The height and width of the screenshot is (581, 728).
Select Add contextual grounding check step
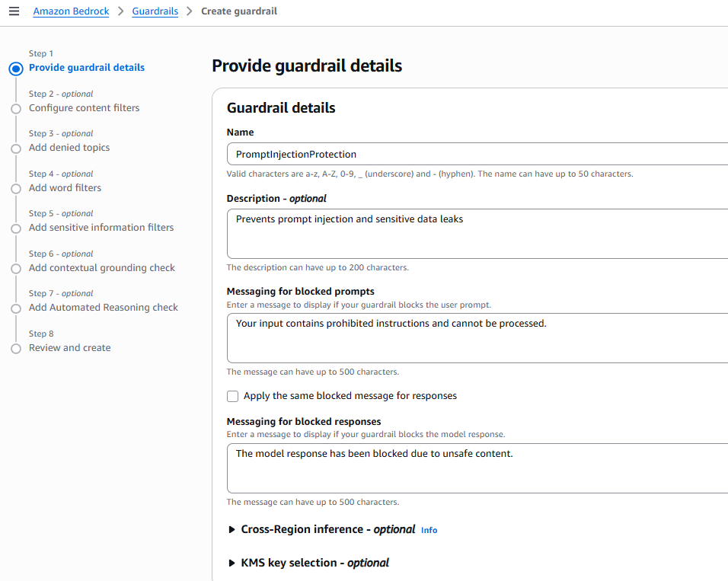click(101, 268)
